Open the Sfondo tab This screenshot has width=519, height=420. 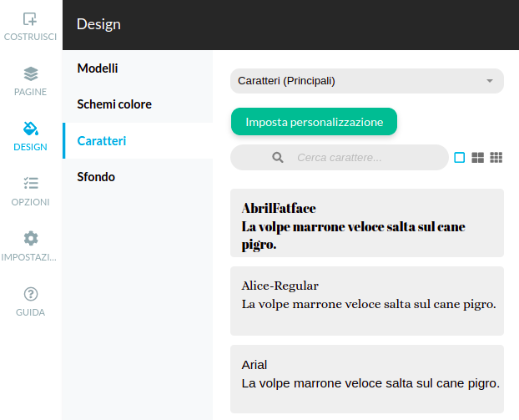96,177
